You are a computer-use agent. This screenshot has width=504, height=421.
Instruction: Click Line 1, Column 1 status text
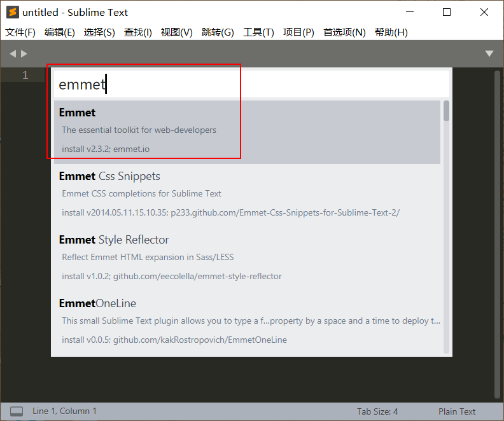tap(64, 411)
